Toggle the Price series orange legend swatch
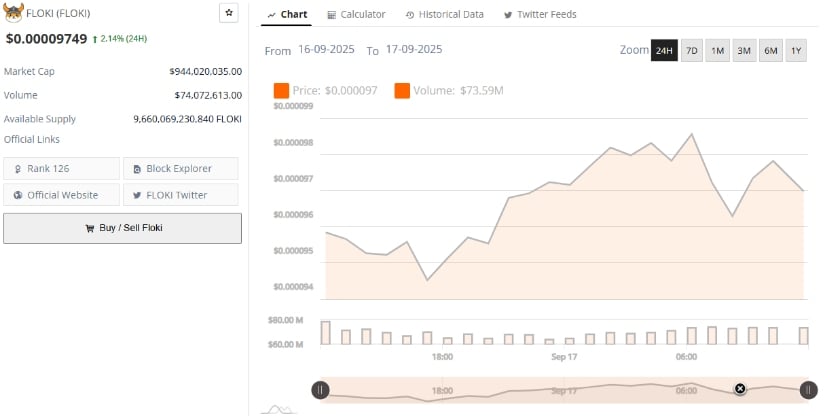 click(x=281, y=90)
